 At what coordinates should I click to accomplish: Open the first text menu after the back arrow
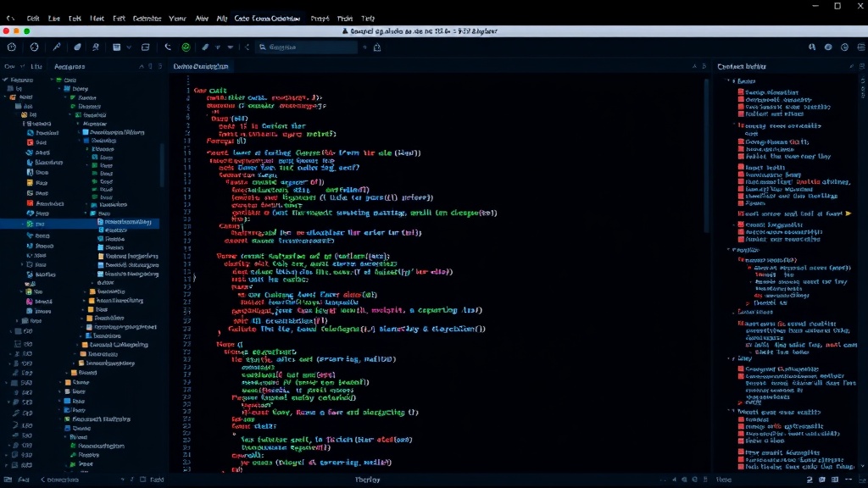click(33, 19)
